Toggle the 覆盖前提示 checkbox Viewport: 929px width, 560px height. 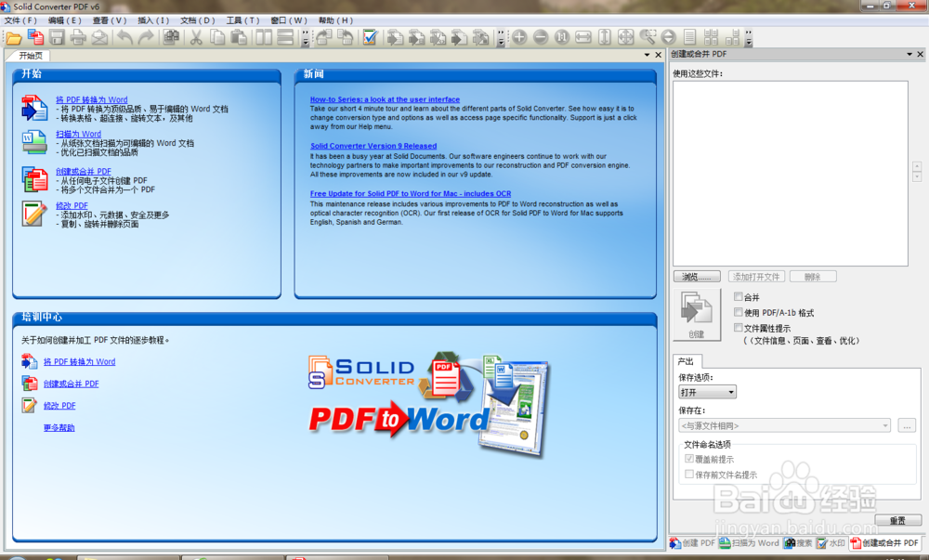point(689,459)
